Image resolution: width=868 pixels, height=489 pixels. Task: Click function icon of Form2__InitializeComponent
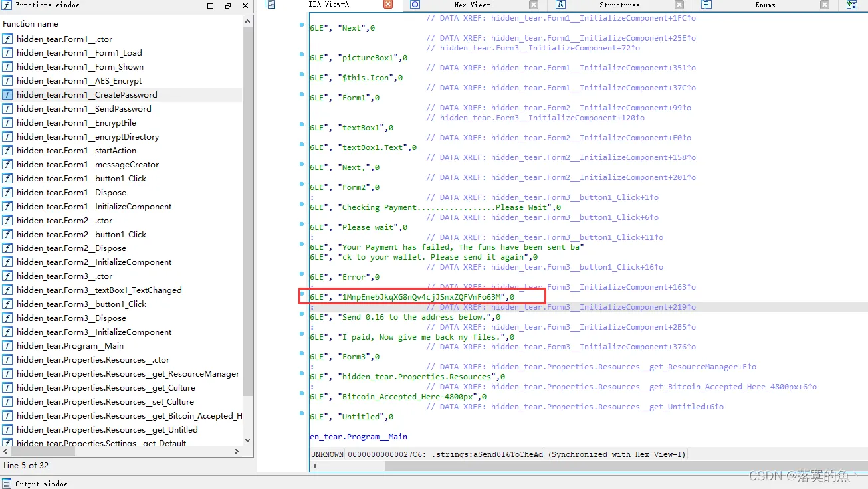click(7, 262)
